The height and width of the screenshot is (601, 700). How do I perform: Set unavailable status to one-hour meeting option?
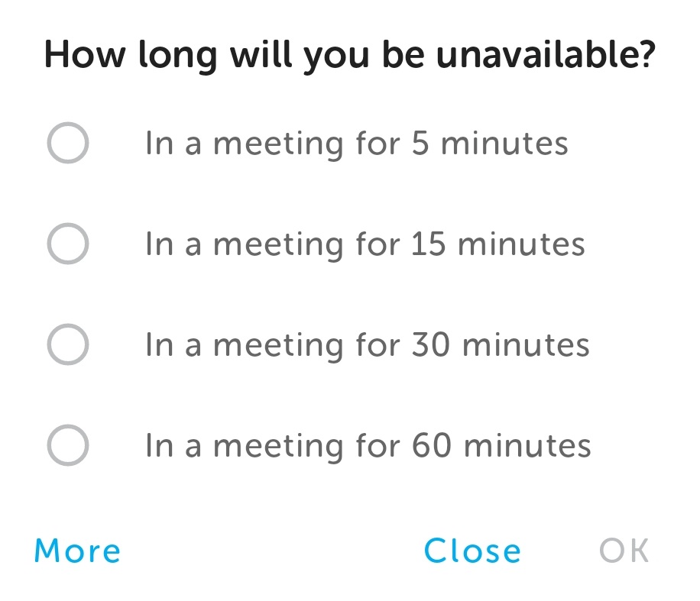68,445
